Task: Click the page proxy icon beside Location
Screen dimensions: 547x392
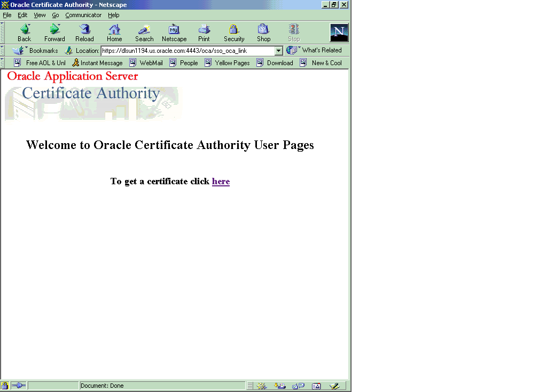Action: (x=69, y=51)
